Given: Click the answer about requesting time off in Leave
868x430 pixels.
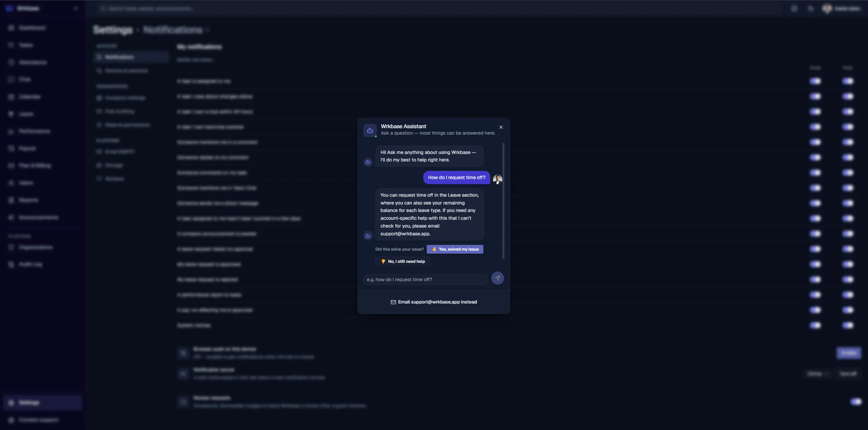Looking at the screenshot, I should pyautogui.click(x=430, y=214).
